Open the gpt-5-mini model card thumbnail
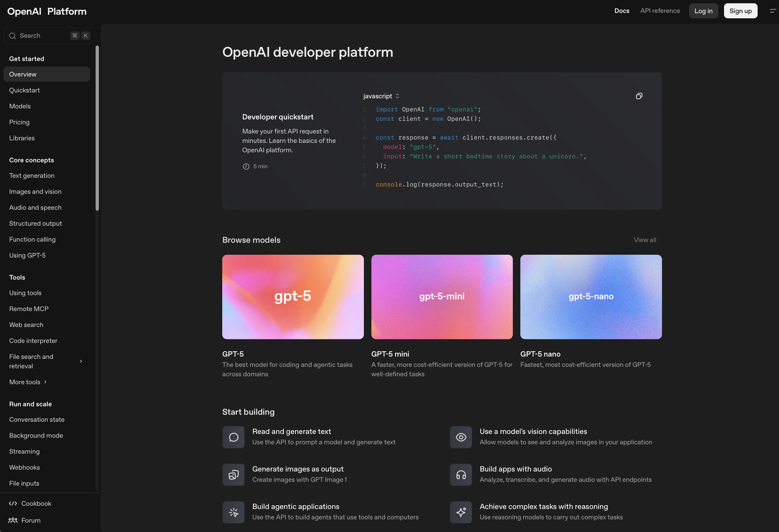The width and height of the screenshot is (779, 532). pyautogui.click(x=442, y=297)
